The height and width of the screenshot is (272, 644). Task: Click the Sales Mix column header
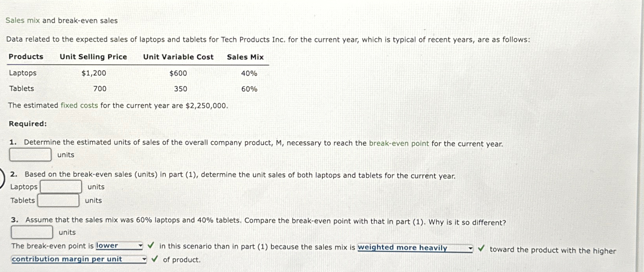[245, 57]
